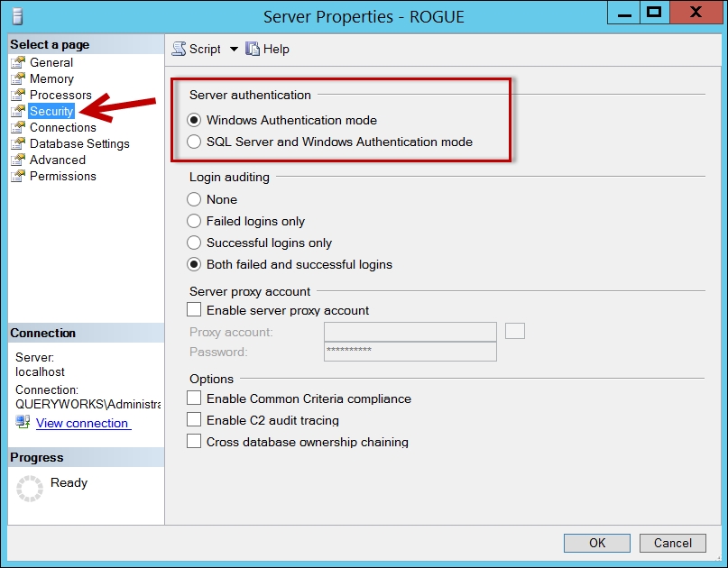728x568 pixels.
Task: Open the View connection properties link
Action: pos(82,423)
